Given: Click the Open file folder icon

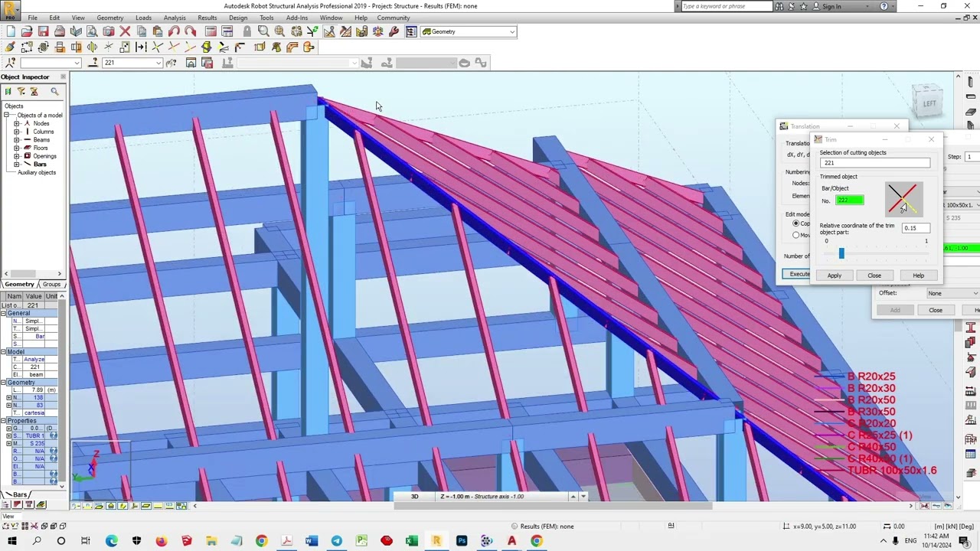Looking at the screenshot, I should click(x=27, y=31).
